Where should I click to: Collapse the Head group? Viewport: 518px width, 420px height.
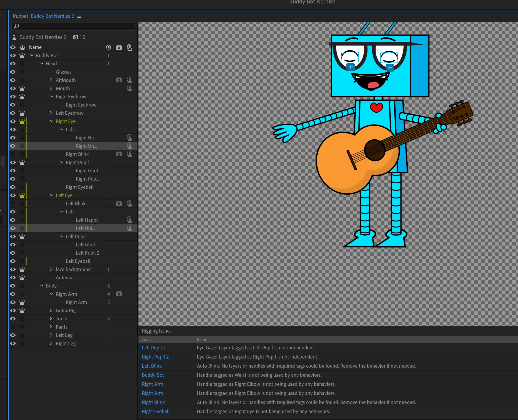42,64
